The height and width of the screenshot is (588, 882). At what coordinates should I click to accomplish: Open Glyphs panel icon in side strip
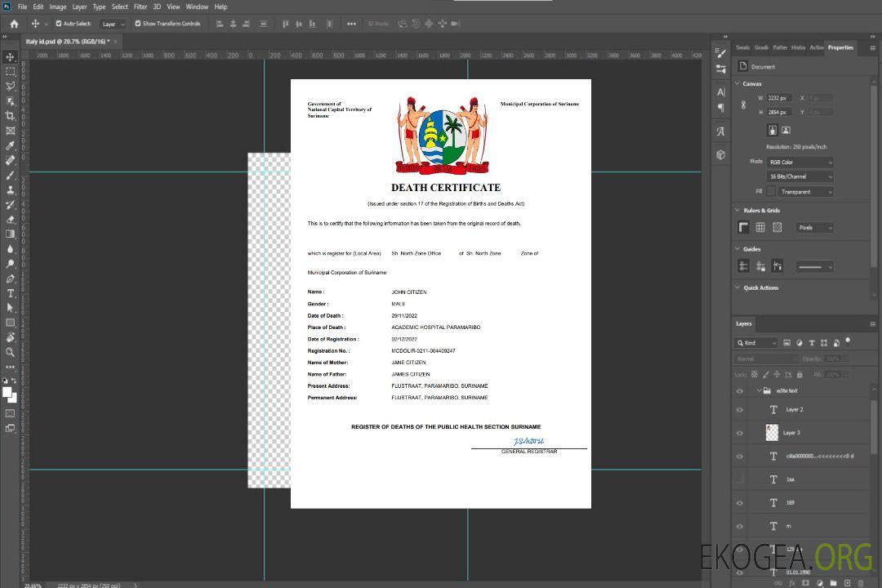pos(721,131)
